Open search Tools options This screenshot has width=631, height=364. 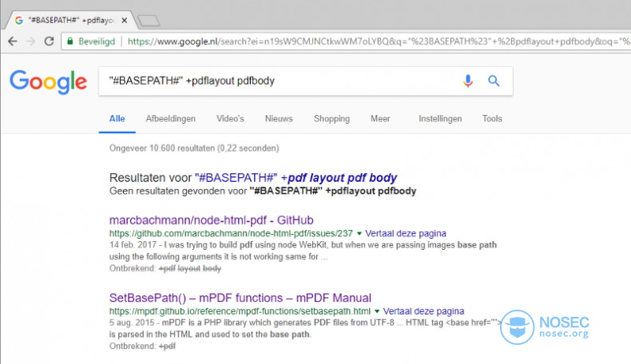[x=492, y=119]
